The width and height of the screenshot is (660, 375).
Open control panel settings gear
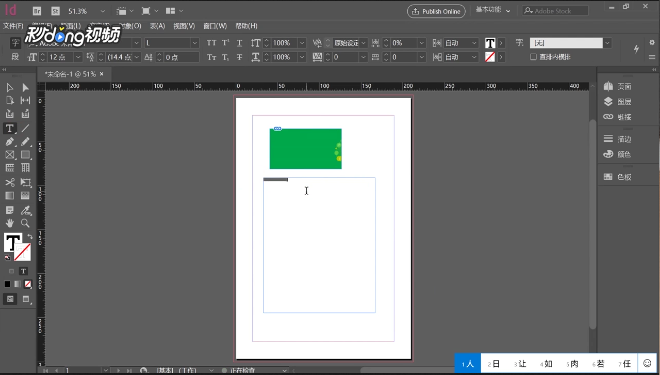point(652,42)
